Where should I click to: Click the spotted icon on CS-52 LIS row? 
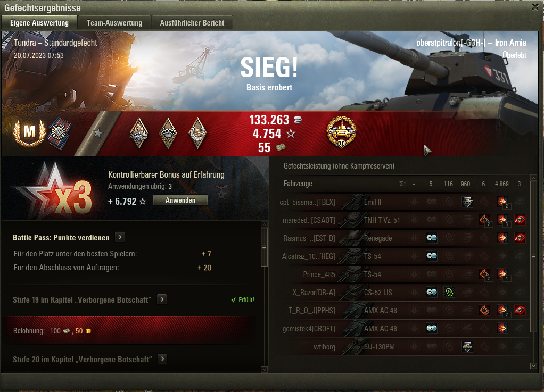tap(432, 292)
